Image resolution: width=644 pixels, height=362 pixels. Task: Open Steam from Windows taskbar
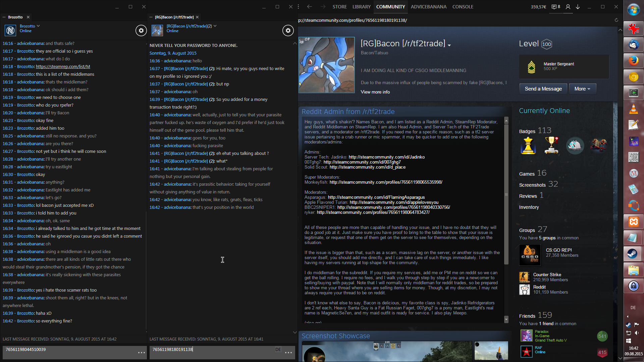(x=633, y=254)
